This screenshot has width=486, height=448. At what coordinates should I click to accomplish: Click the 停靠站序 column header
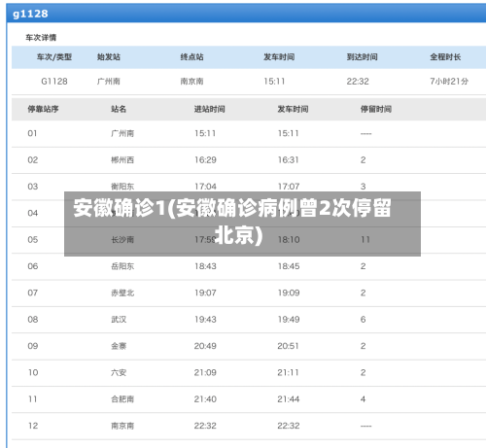click(x=43, y=109)
